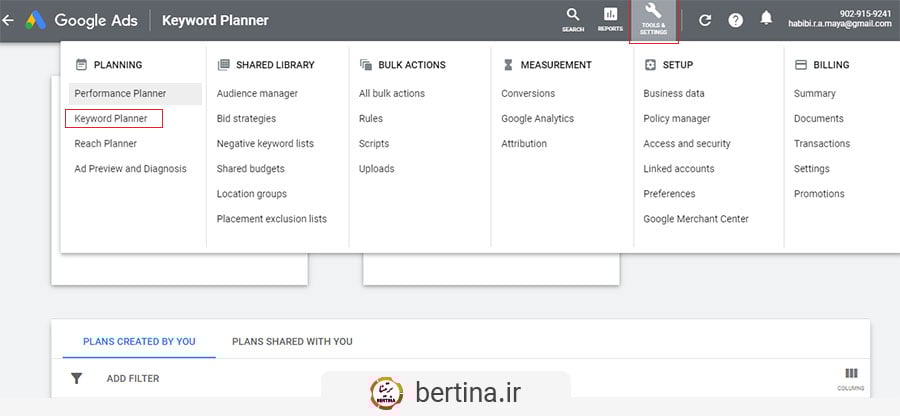Image resolution: width=900 pixels, height=416 pixels.
Task: Click the Google Ads logo
Action: pyautogui.click(x=36, y=21)
